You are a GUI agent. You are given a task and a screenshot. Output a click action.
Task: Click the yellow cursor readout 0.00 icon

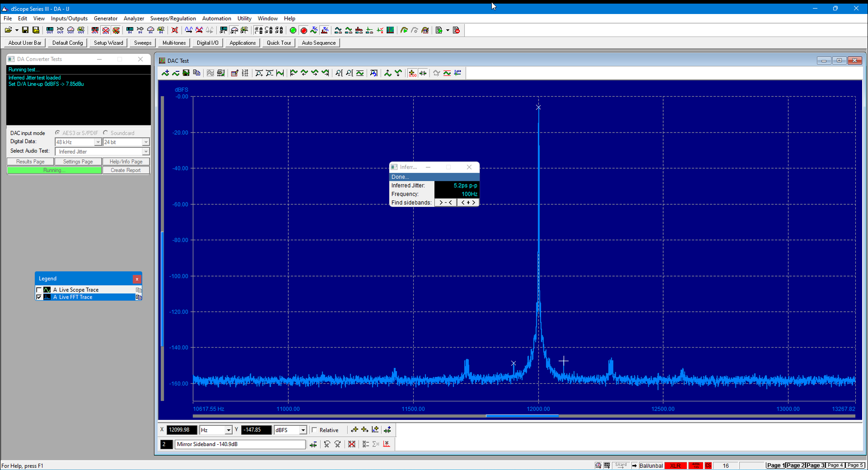412,73
